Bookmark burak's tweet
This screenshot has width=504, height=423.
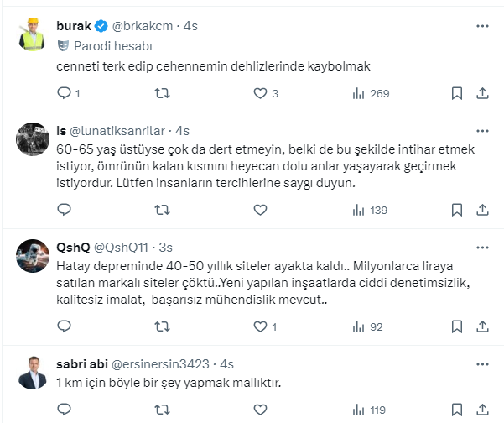[456, 93]
